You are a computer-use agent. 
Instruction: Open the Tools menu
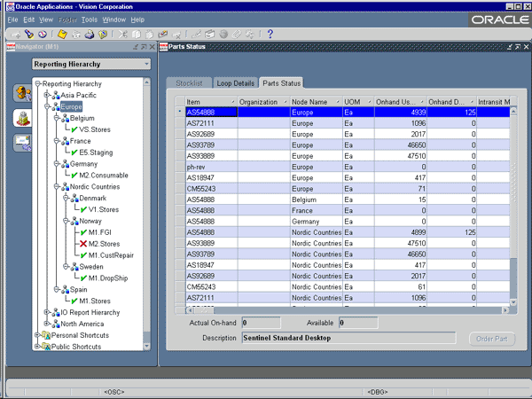[89, 19]
